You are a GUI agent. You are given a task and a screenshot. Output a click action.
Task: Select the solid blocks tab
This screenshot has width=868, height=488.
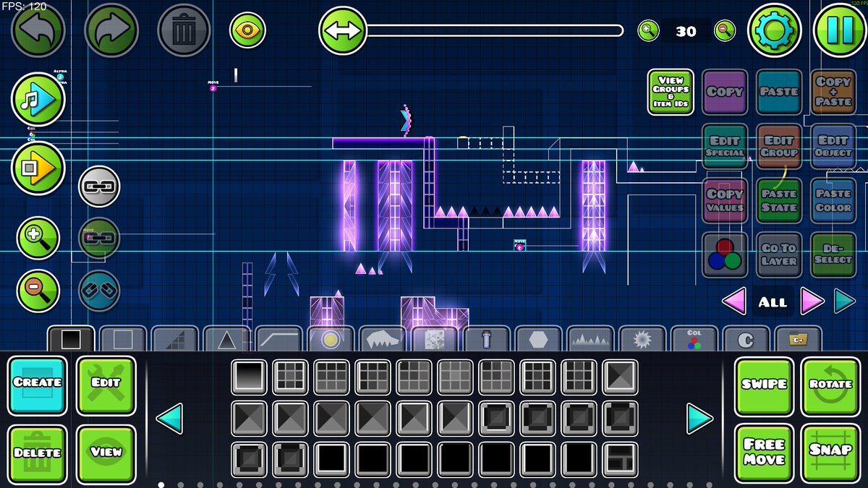[71, 338]
